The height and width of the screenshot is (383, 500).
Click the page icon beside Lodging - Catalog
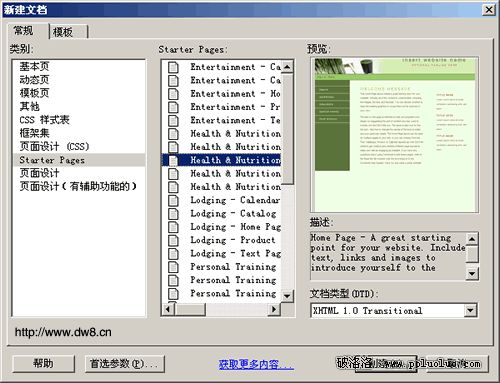click(x=173, y=214)
